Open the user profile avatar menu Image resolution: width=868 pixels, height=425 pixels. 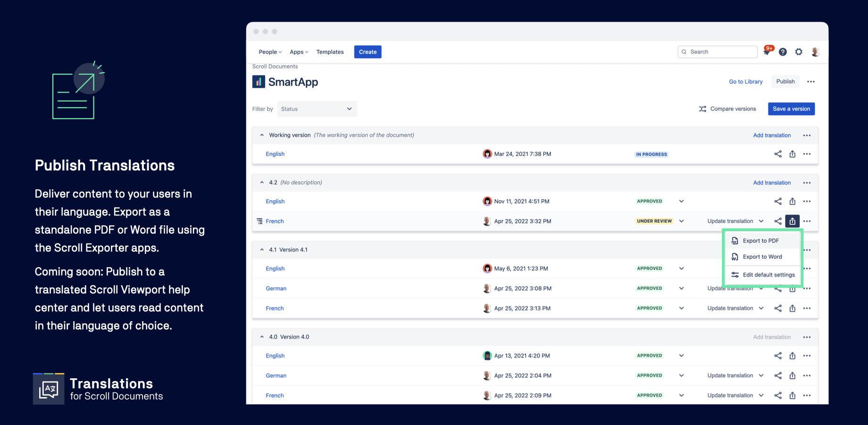point(815,52)
